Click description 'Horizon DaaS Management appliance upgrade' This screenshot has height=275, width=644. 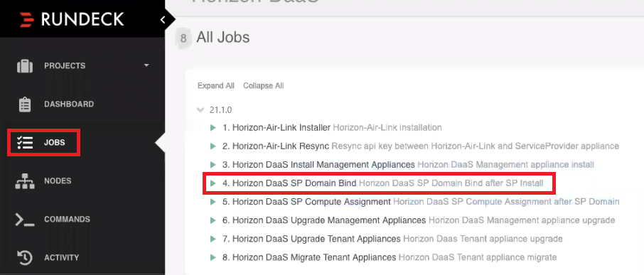coord(522,220)
